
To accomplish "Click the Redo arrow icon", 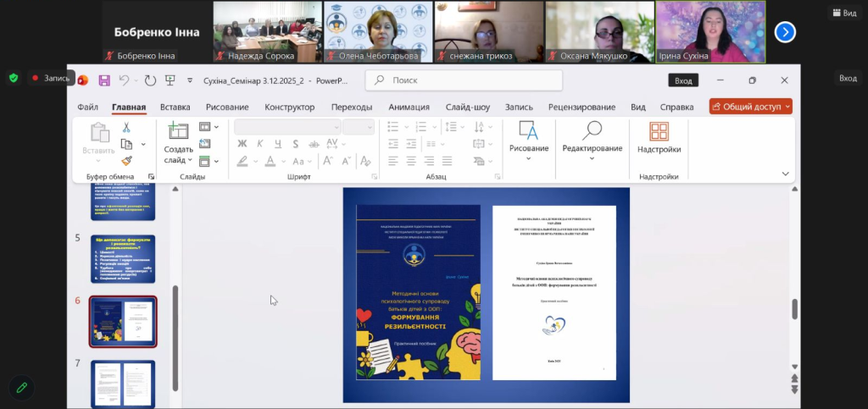I will click(x=150, y=80).
